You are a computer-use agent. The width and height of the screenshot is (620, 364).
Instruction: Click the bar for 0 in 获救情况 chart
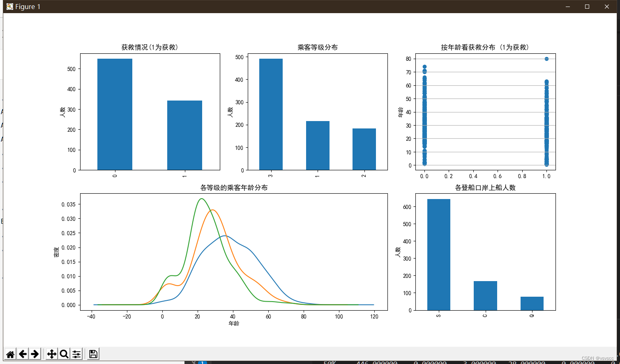point(115,114)
